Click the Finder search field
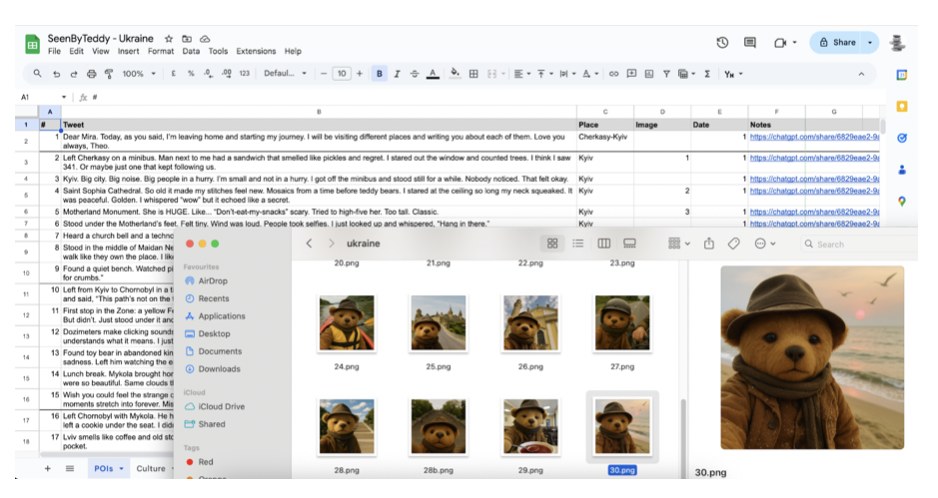938x498 pixels. click(x=859, y=244)
